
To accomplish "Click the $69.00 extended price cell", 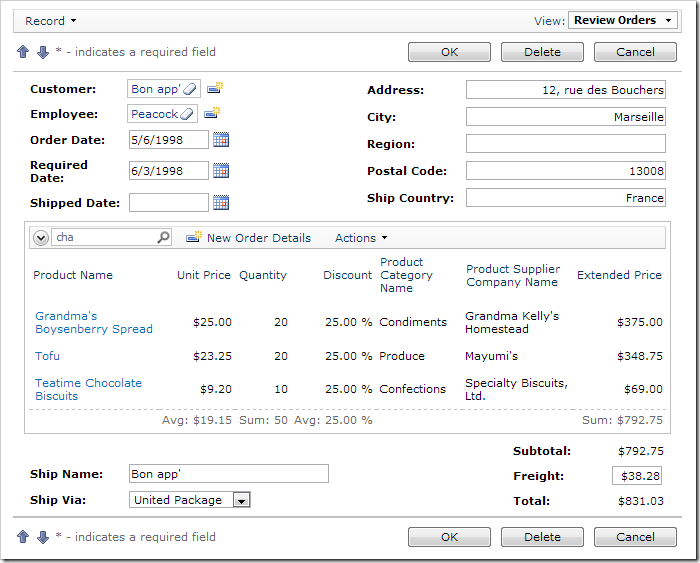I will (643, 389).
